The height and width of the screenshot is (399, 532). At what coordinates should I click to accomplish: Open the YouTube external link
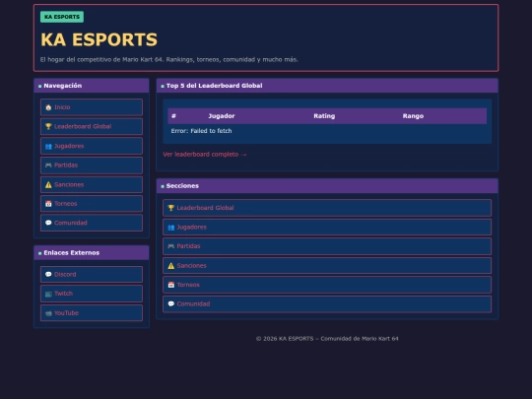click(x=92, y=313)
